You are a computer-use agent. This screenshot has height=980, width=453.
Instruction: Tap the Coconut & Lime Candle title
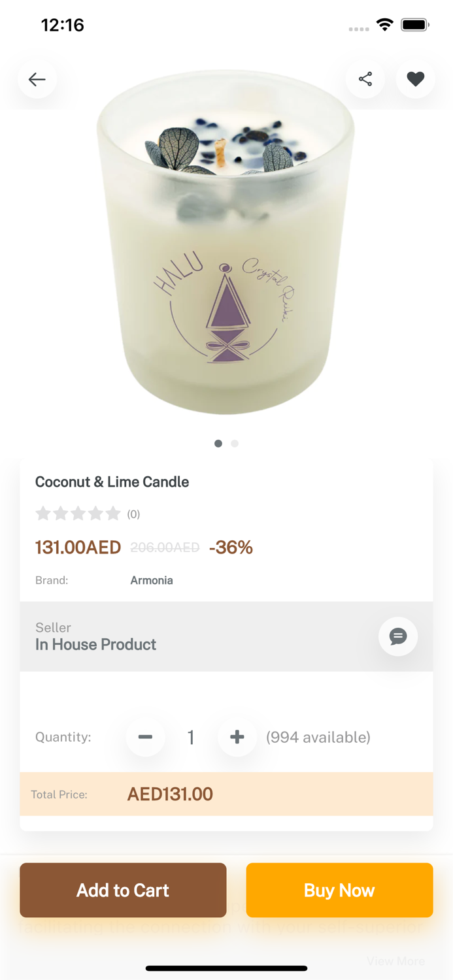click(x=112, y=482)
